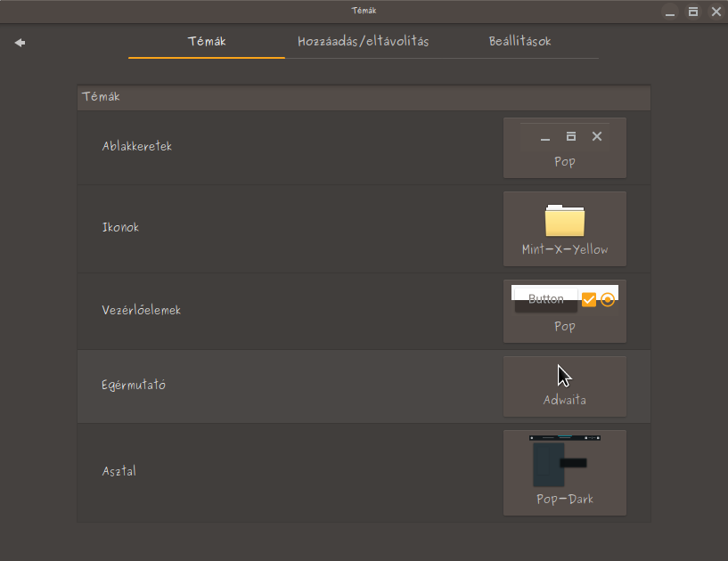Maximize the Témák window
Image resolution: width=728 pixels, height=561 pixels.
point(692,12)
